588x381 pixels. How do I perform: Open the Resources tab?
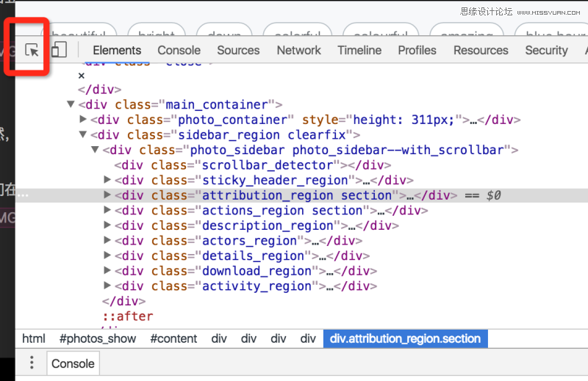click(481, 50)
